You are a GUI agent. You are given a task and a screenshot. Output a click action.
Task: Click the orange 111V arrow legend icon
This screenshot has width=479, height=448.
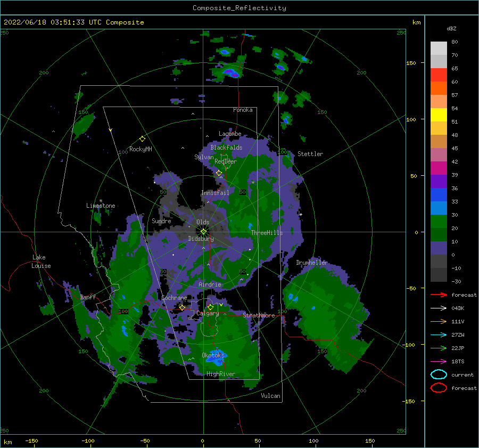[x=439, y=321]
